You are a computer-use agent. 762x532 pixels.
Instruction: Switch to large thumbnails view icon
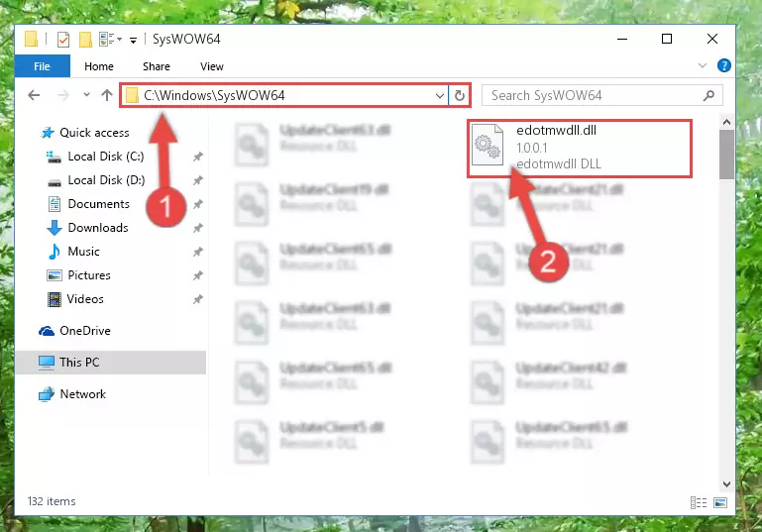(720, 503)
